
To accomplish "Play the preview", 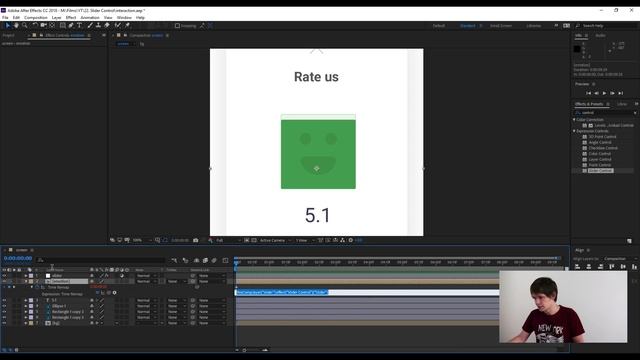I will [x=604, y=93].
